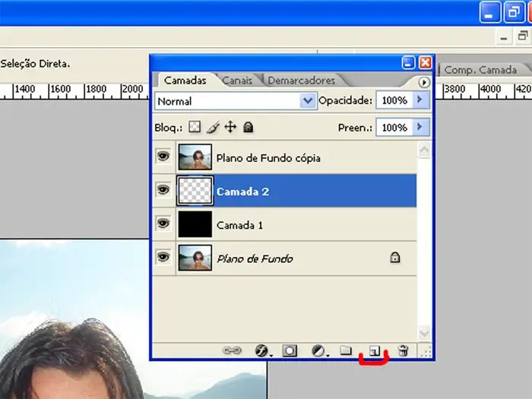Viewport: 532px width, 399px height.
Task: Open the Normal blend mode dropdown
Action: click(308, 101)
